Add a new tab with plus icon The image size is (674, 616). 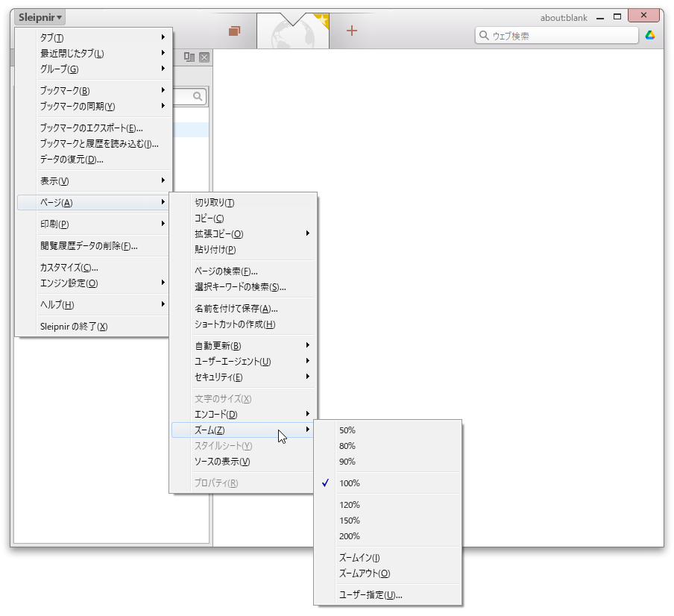tap(352, 31)
